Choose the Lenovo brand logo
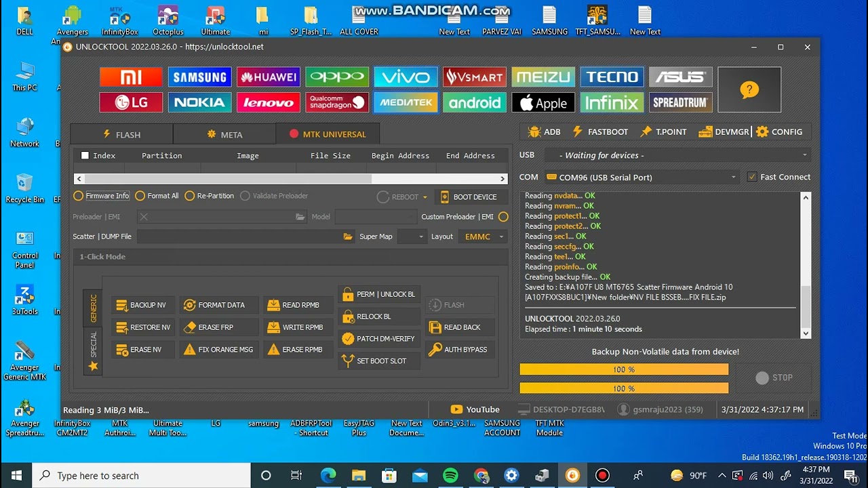The width and height of the screenshot is (868, 488). click(268, 102)
